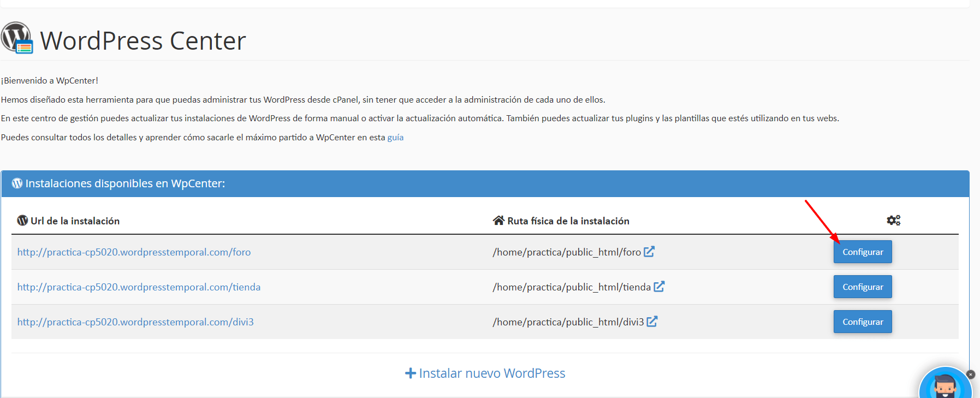Screen dimensions: 980x398
Task: Open the support chat avatar bubble
Action: [945, 384]
